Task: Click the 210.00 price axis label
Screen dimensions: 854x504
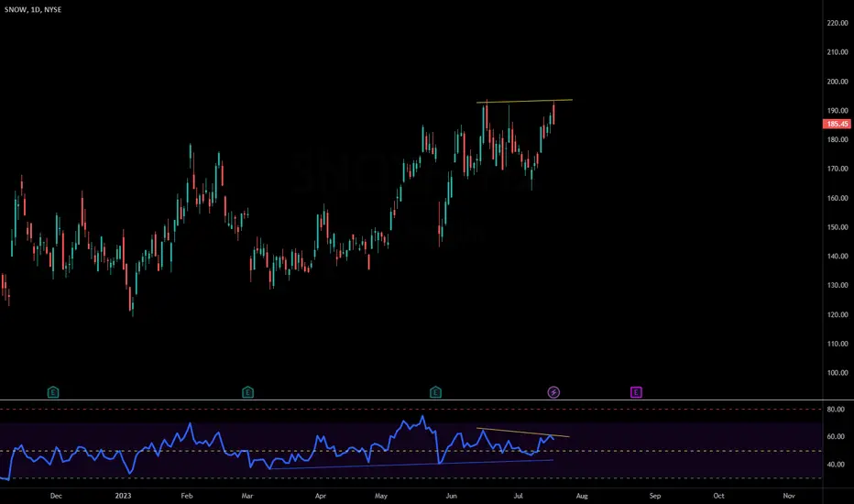Action: point(838,52)
